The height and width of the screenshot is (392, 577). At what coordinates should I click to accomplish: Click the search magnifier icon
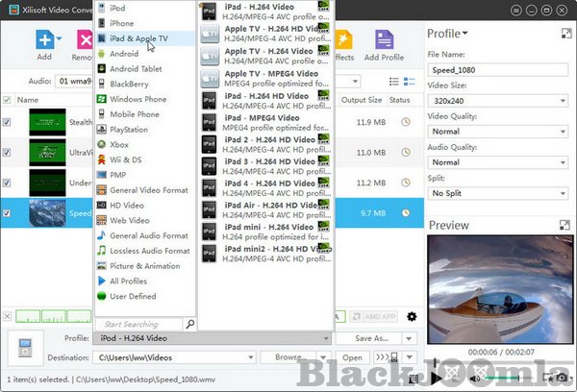pyautogui.click(x=189, y=325)
